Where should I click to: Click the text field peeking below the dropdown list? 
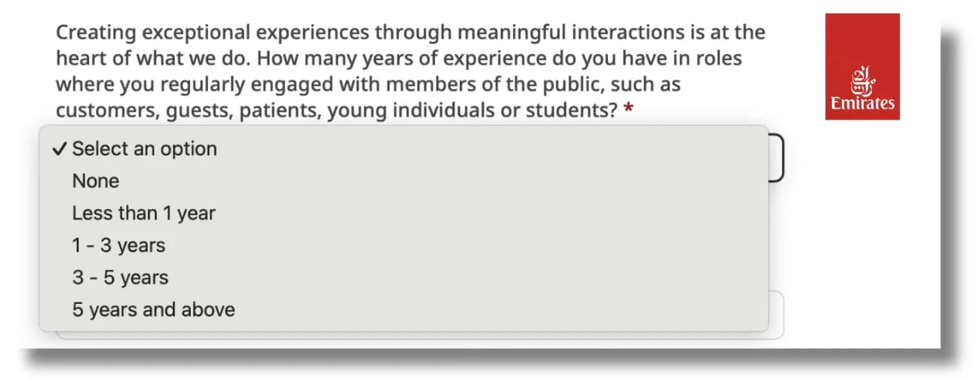[x=776, y=316]
